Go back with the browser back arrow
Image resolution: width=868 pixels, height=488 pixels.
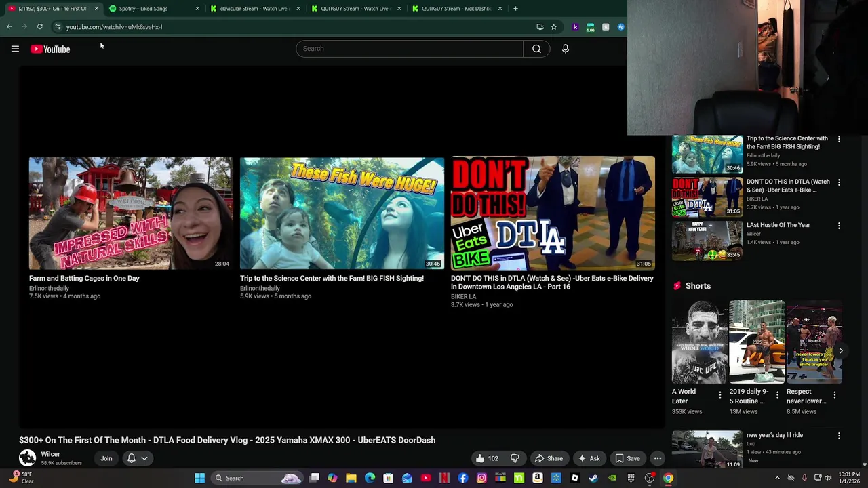9,27
